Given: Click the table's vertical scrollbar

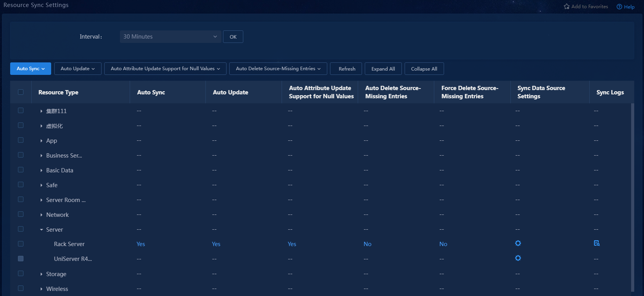Looking at the screenshot, I should [x=633, y=197].
